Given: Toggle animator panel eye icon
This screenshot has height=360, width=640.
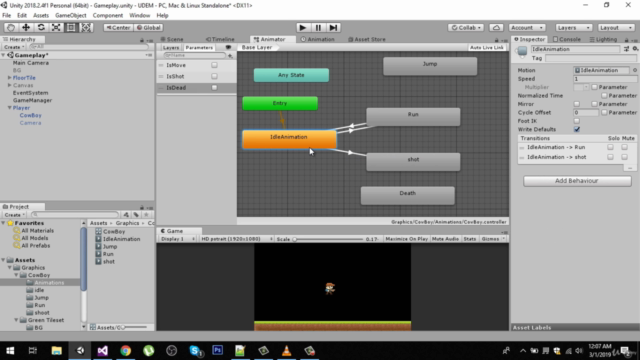Looking at the screenshot, I should pos(228,47).
